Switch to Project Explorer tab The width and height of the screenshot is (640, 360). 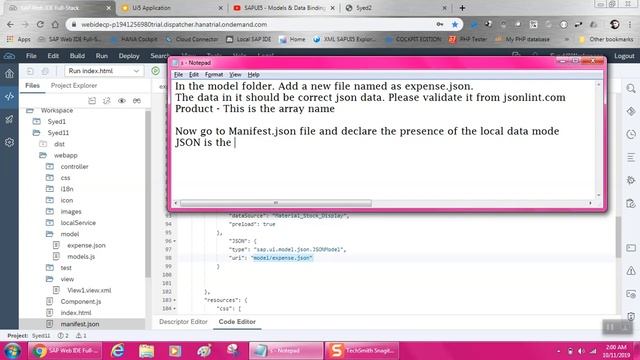(74, 86)
